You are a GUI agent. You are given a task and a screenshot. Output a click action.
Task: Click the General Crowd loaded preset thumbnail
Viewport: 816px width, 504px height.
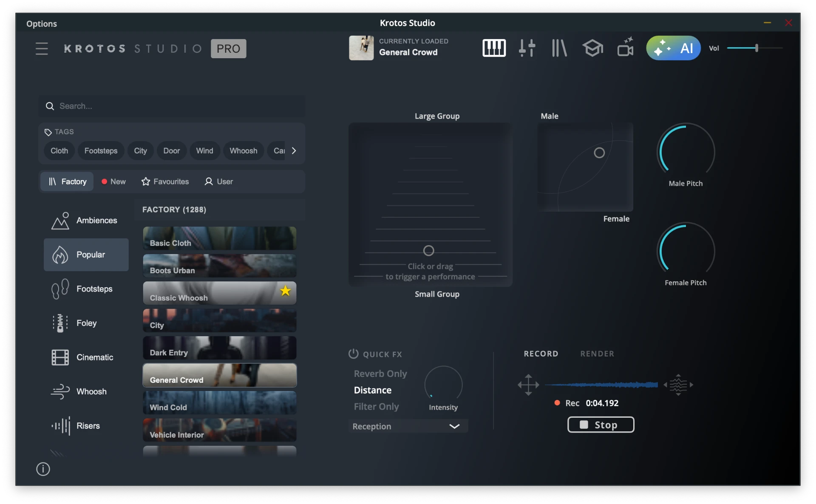tap(361, 48)
